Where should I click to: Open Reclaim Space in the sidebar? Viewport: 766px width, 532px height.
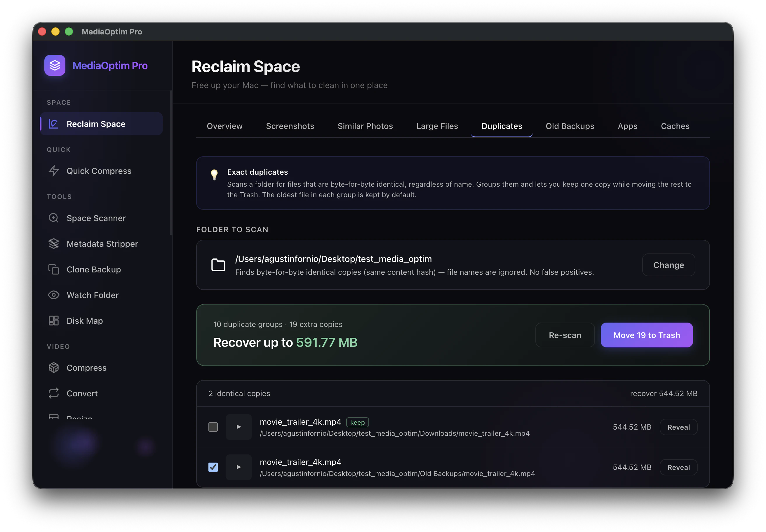point(101,124)
